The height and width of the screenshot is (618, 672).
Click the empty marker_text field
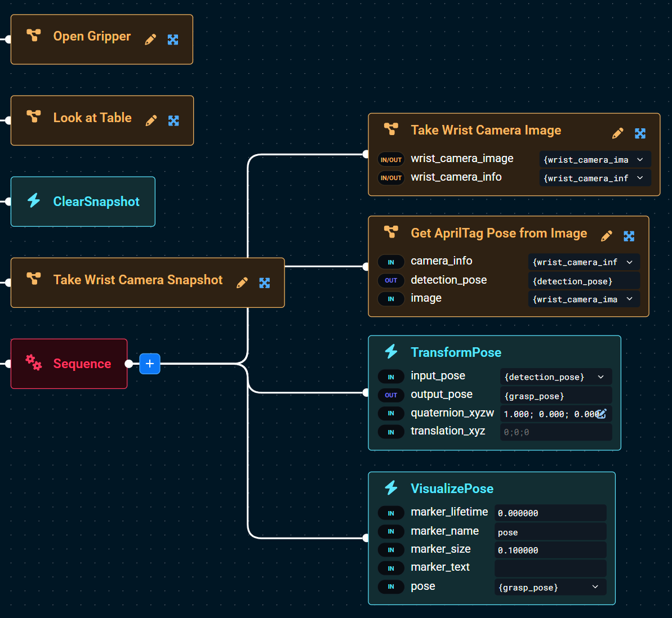pyautogui.click(x=550, y=568)
